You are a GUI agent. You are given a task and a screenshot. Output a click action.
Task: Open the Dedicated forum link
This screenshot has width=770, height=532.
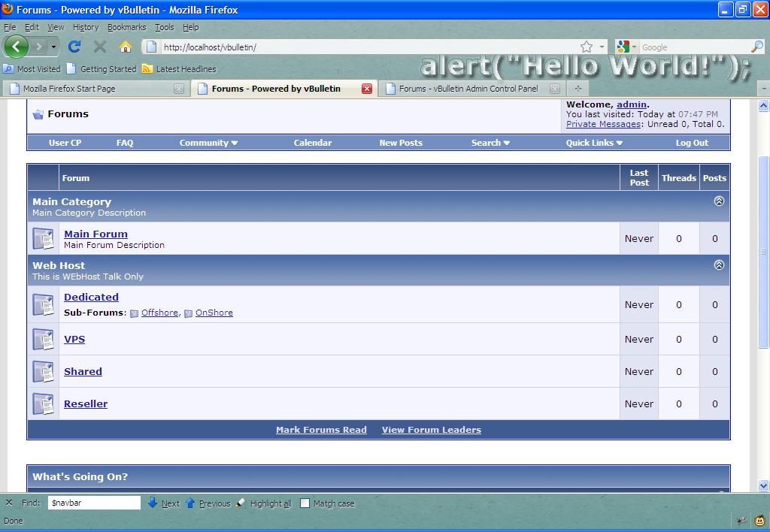91,297
